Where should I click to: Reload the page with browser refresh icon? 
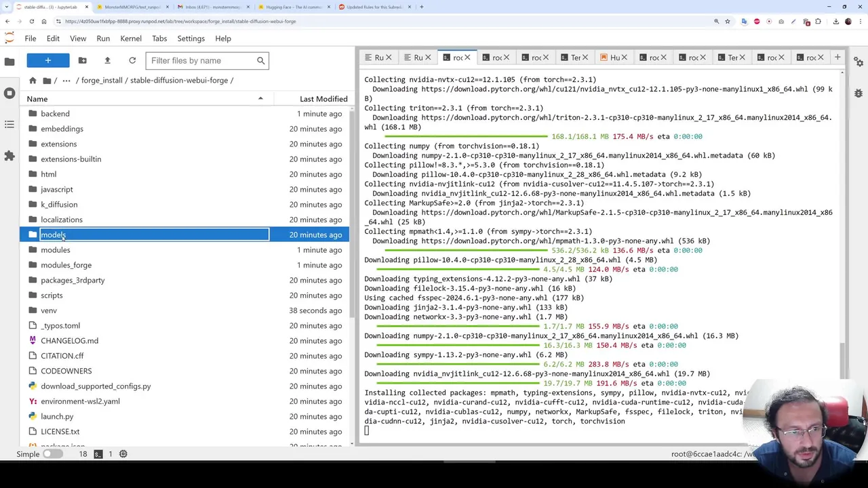(31, 22)
